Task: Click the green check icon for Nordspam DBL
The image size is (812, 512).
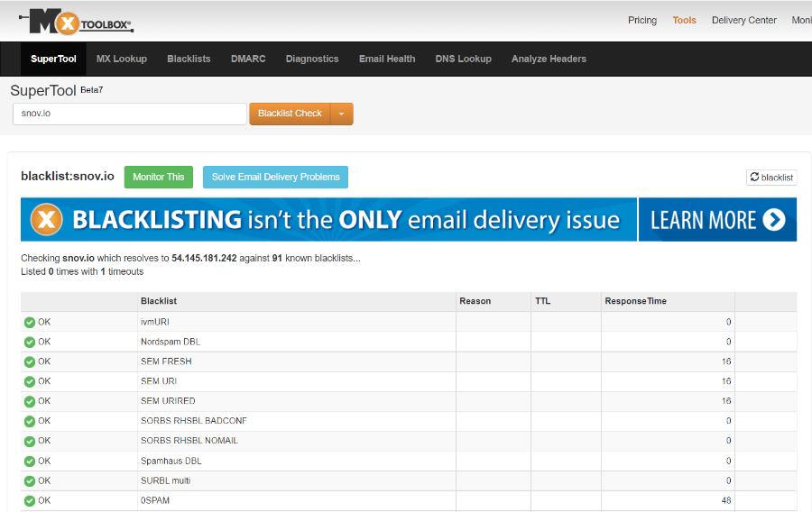Action: (30, 343)
